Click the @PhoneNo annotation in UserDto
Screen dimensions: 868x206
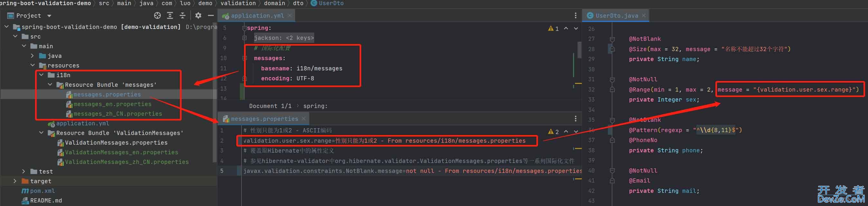point(643,140)
